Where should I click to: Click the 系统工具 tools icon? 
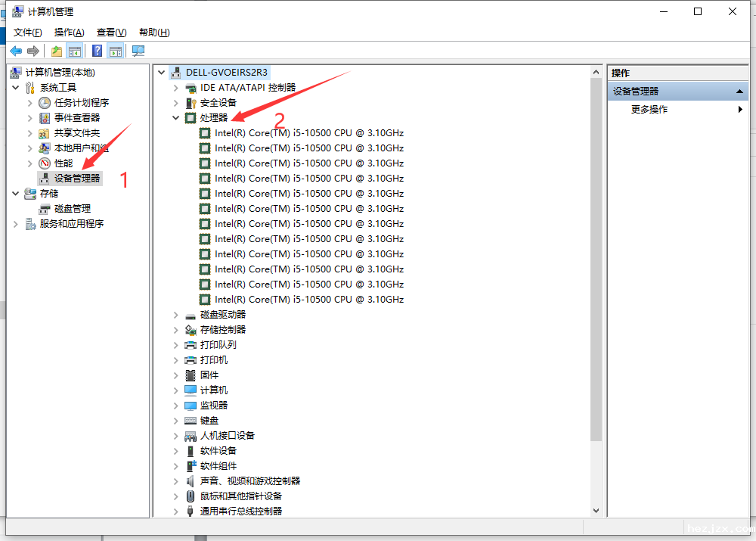point(30,88)
